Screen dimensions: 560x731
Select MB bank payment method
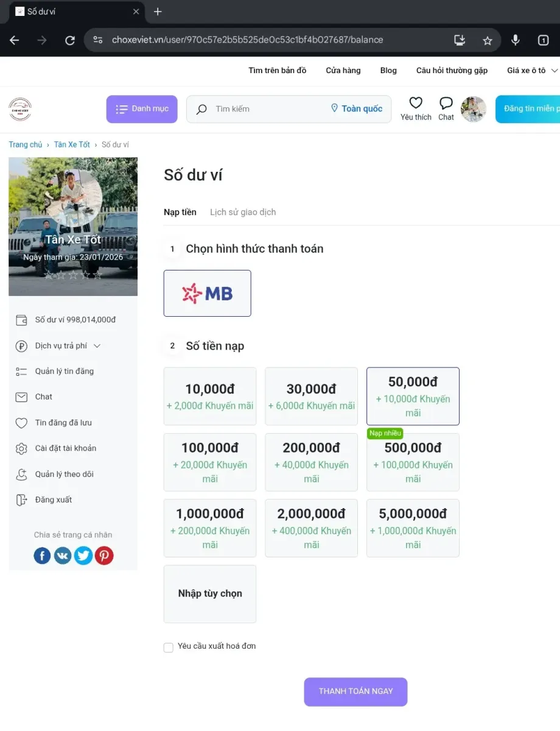coord(207,293)
